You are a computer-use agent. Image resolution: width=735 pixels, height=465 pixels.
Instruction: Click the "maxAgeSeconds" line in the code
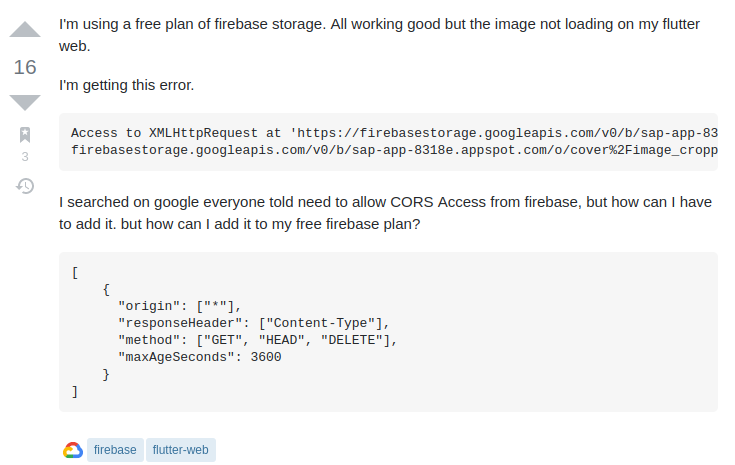(200, 356)
